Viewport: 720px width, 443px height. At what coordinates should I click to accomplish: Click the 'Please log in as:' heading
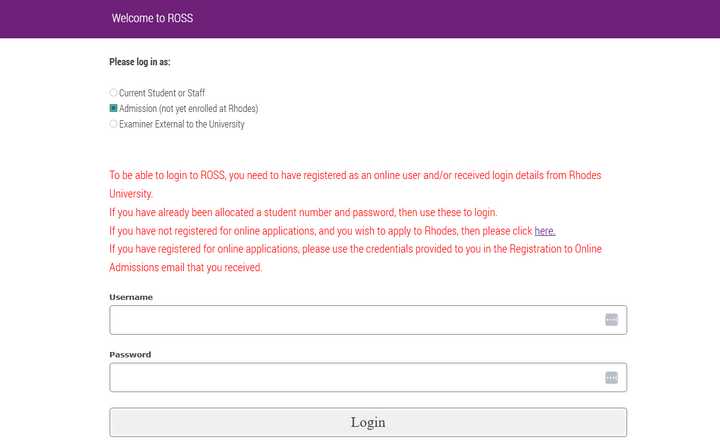coord(140,62)
